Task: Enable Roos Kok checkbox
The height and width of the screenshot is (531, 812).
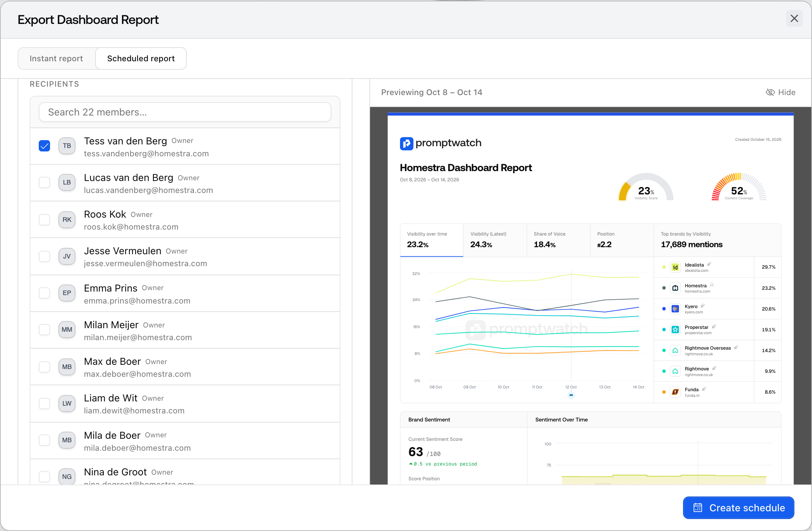Action: pyautogui.click(x=44, y=220)
